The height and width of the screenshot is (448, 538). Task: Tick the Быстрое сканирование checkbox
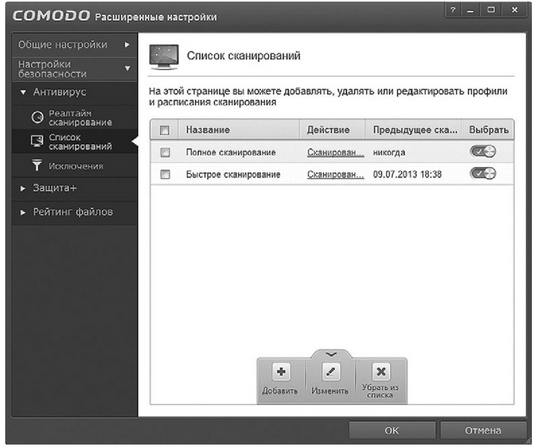pos(165,175)
